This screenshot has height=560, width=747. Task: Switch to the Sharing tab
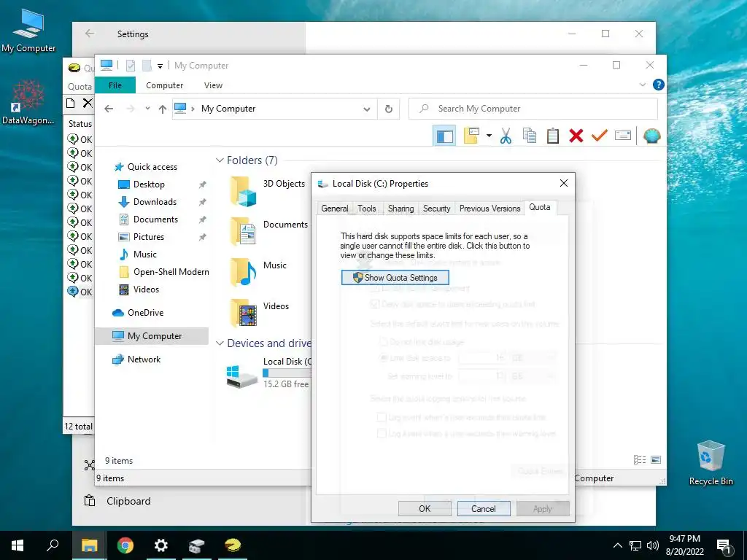click(x=400, y=209)
